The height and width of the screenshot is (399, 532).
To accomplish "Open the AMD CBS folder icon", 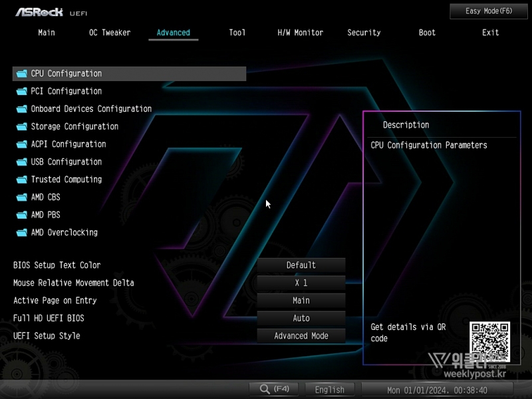I will click(x=21, y=198).
